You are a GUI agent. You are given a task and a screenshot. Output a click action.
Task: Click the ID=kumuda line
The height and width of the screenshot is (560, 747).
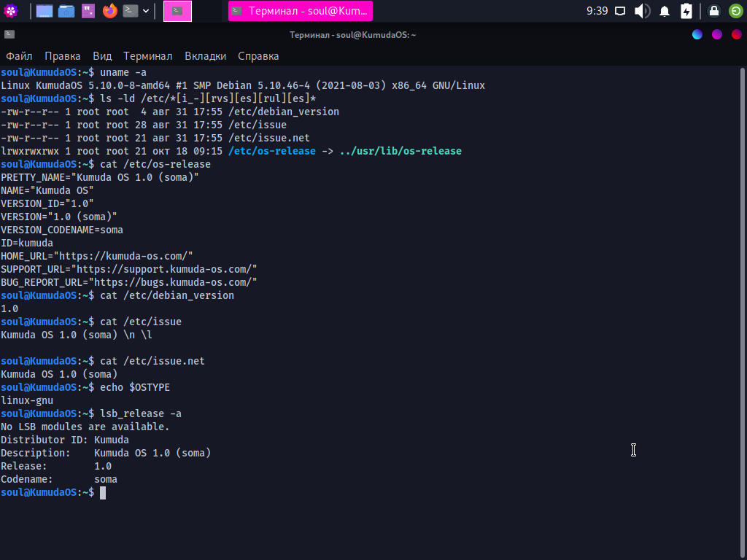(x=27, y=243)
